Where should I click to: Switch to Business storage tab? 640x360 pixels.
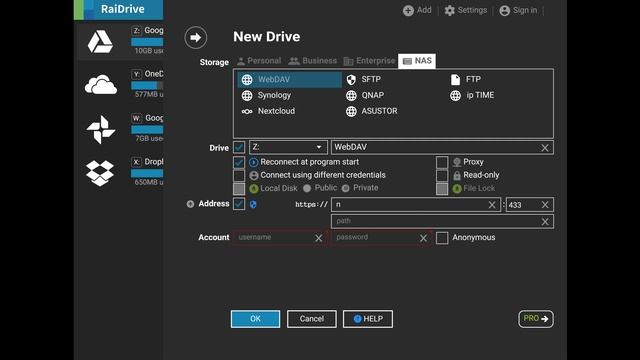point(313,61)
